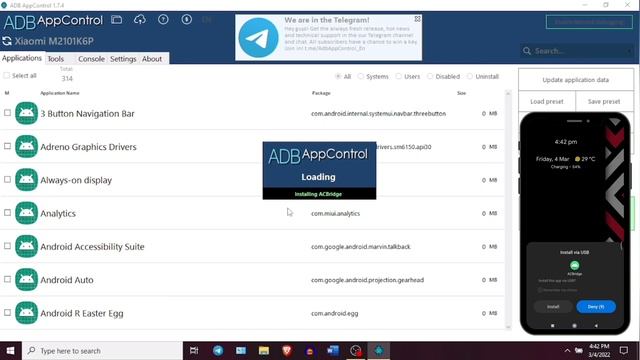The image size is (640, 360).
Task: Click the Adreno Graphics Drivers app icon
Action: [27, 147]
